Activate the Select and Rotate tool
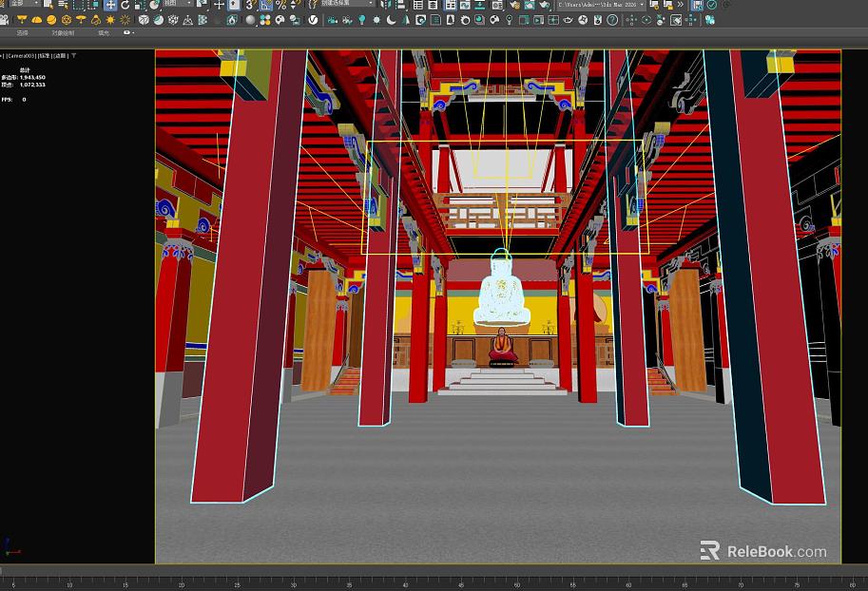The width and height of the screenshot is (868, 591). (x=125, y=5)
